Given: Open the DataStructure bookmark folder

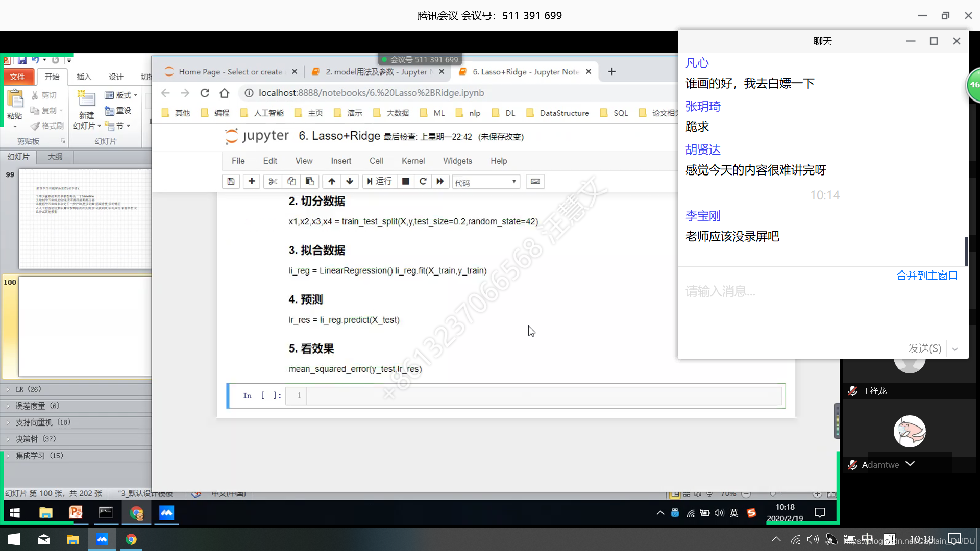Looking at the screenshot, I should (557, 113).
